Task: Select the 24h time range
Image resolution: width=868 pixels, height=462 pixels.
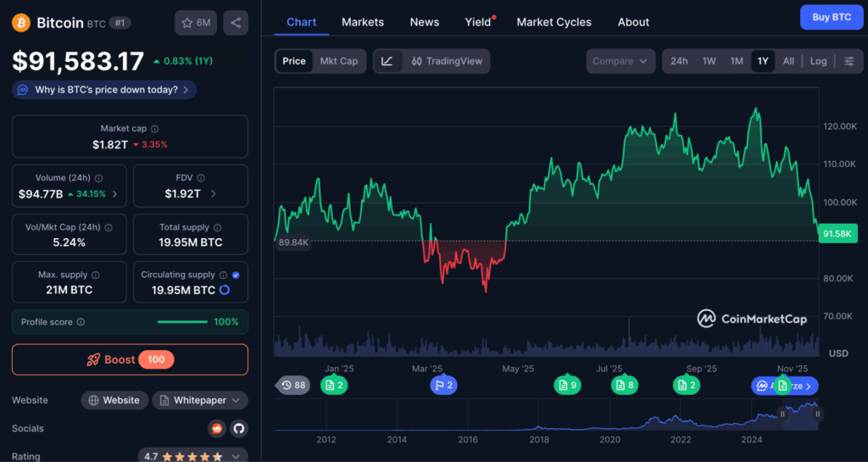Action: [679, 61]
